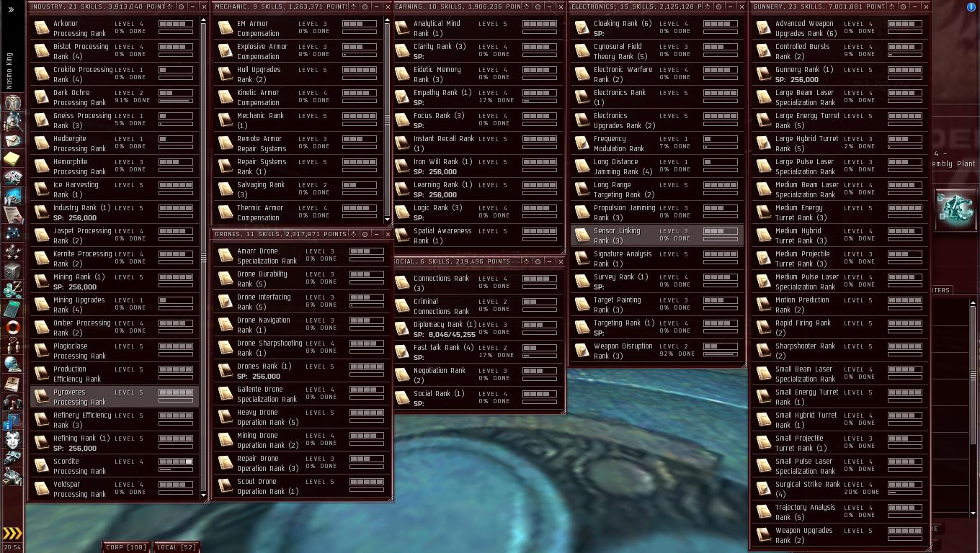Select the Scordite Processing skill row
The image size is (980, 553).
pos(114,466)
